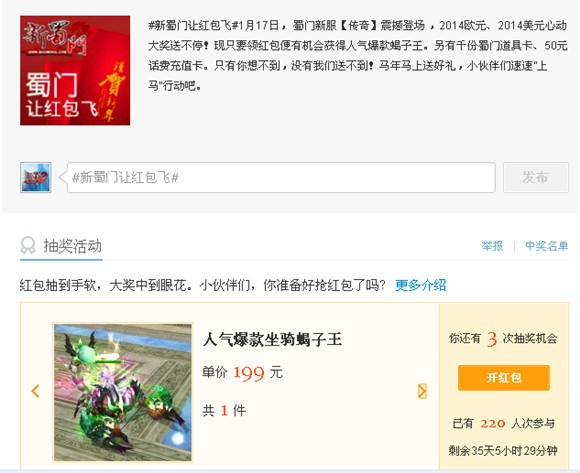The height and width of the screenshot is (473, 580).
Task: Click the 发布 publish button
Action: point(536,177)
